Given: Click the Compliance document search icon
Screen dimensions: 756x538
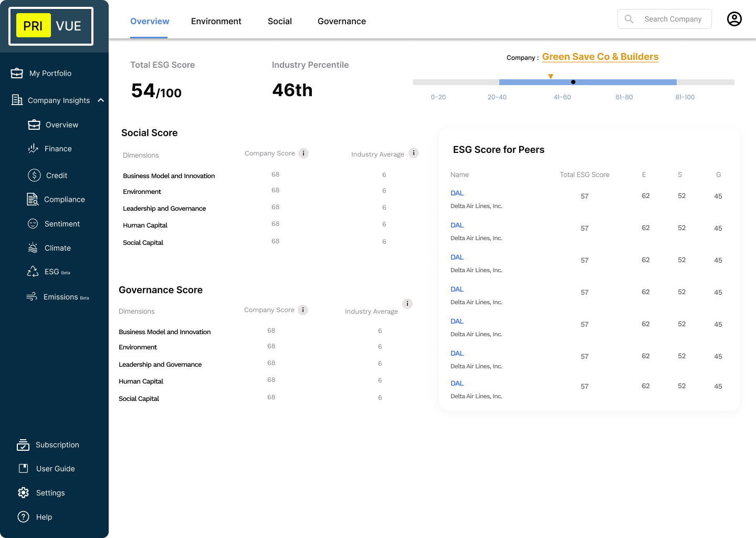Looking at the screenshot, I should click(x=33, y=199).
